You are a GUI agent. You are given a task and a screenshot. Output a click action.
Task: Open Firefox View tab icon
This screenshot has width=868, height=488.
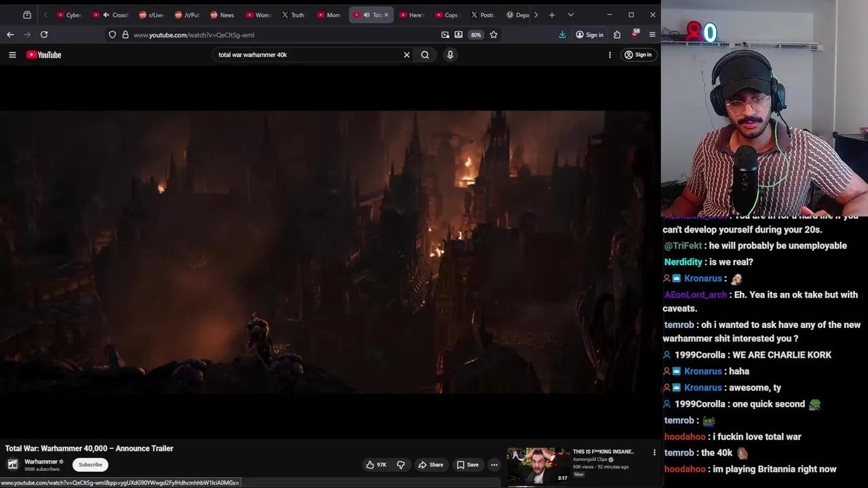coord(27,15)
